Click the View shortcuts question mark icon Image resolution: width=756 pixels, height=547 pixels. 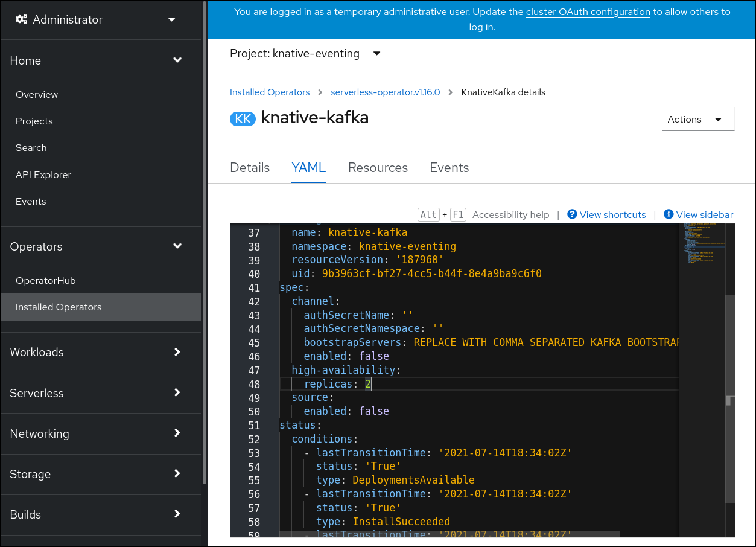click(x=572, y=214)
